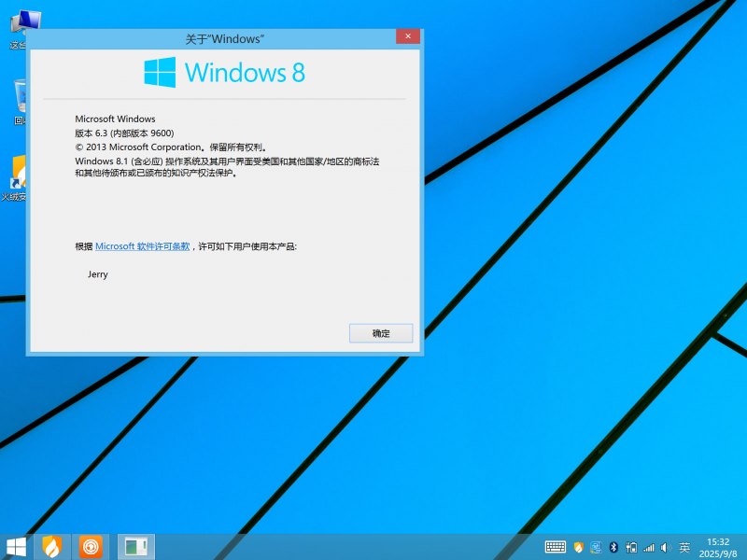
Task: Open the orange circular app in taskbar
Action: pos(91,547)
